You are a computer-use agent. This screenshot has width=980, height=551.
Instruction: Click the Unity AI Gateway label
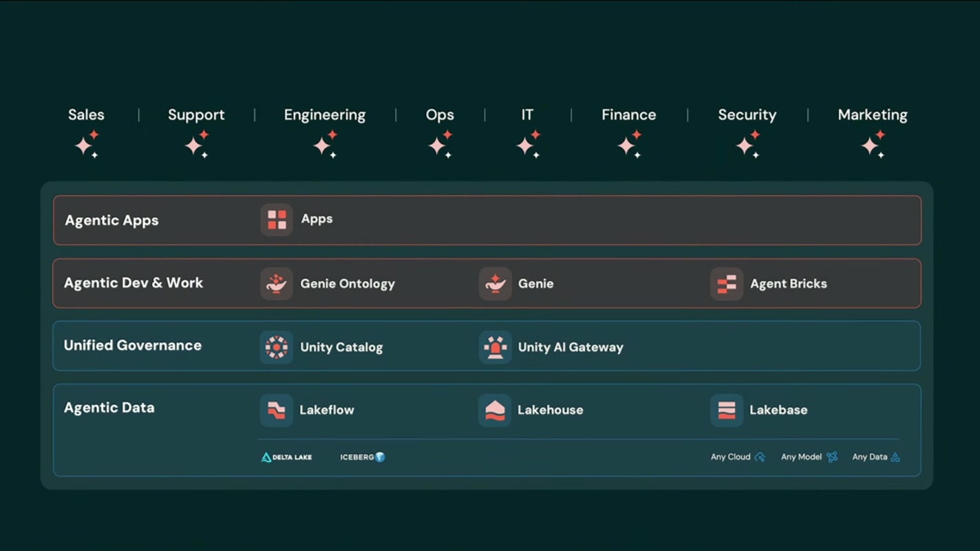coord(571,347)
